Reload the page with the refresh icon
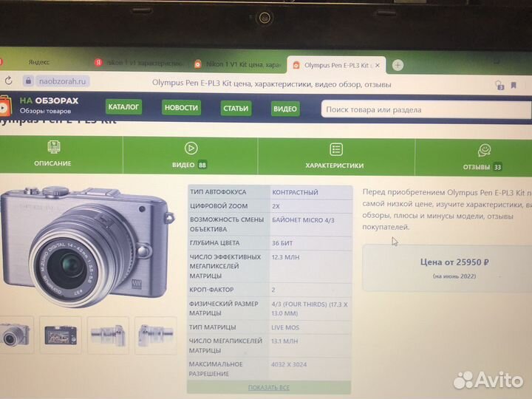 click(x=9, y=81)
